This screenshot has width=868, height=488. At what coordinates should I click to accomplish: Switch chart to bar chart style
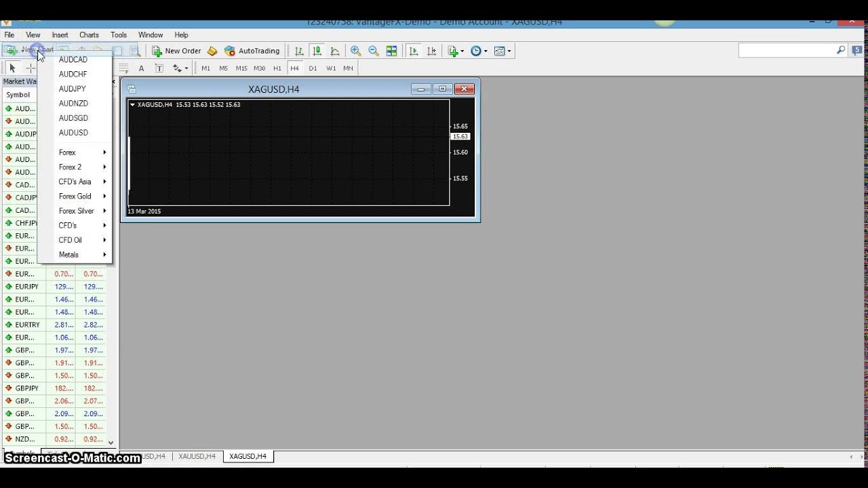click(299, 51)
